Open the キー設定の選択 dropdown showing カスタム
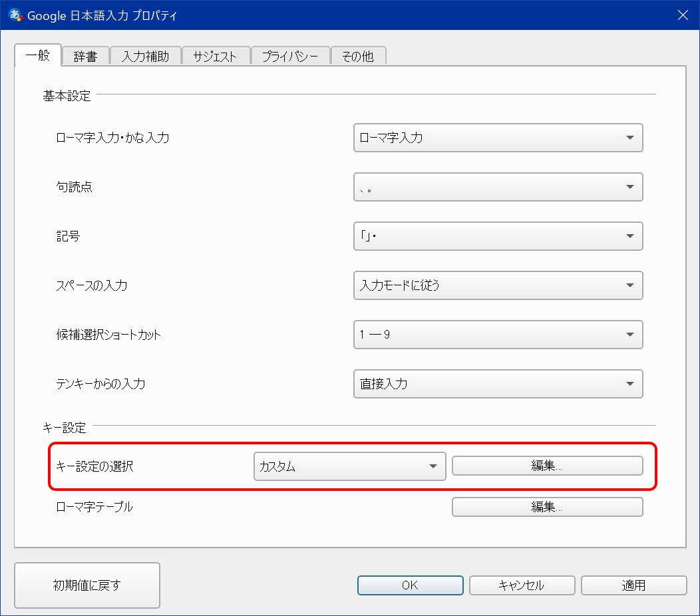 tap(349, 466)
